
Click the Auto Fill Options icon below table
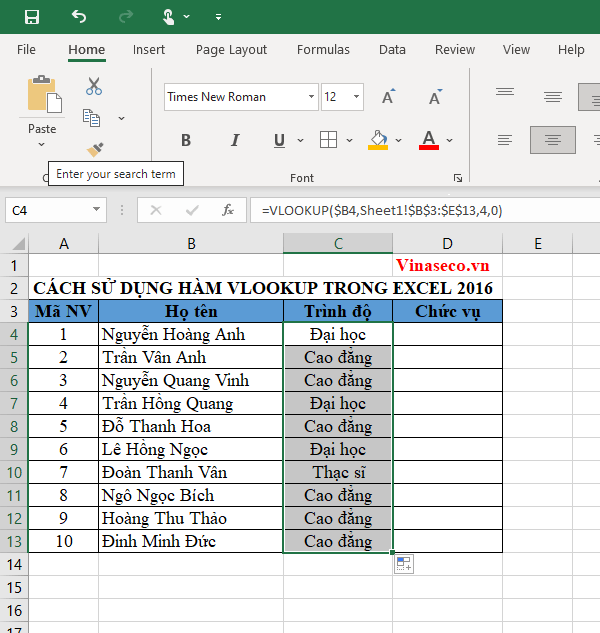tap(404, 565)
